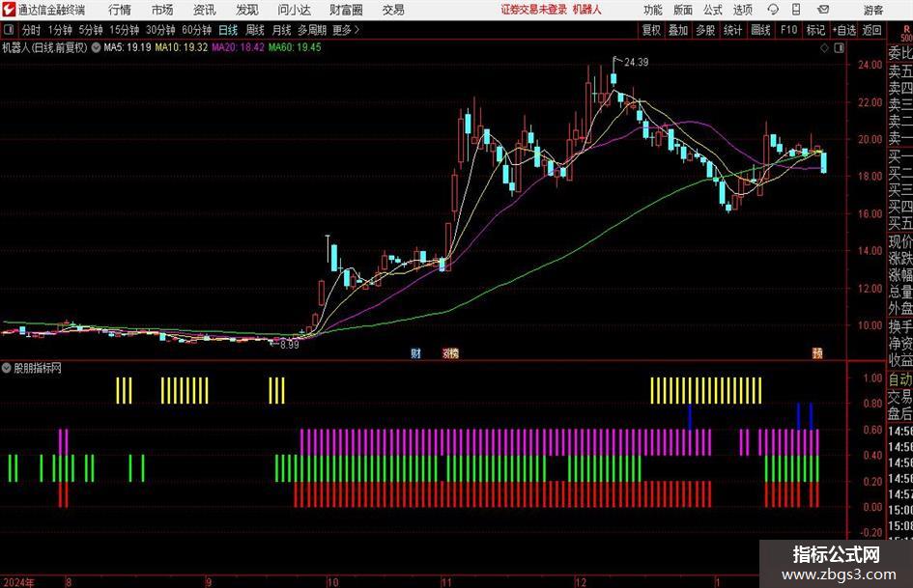Click the 标记 mark button
The image size is (913, 588).
click(x=815, y=30)
